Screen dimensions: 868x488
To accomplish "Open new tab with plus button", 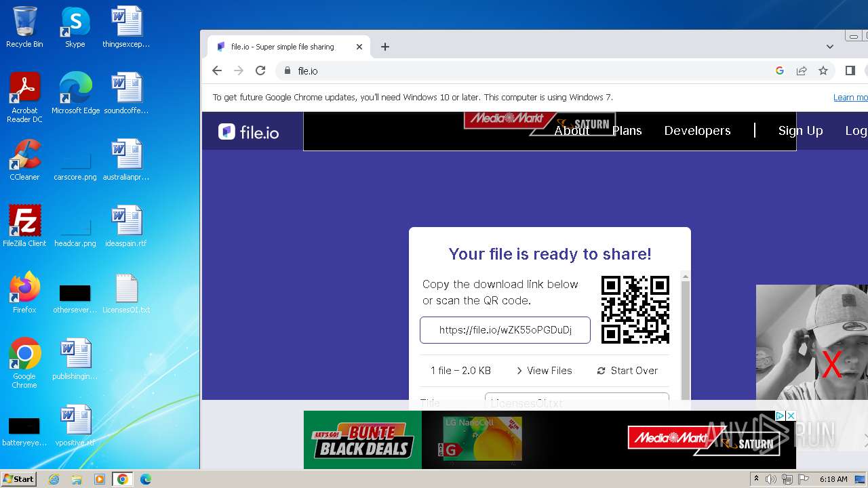I will [x=385, y=47].
